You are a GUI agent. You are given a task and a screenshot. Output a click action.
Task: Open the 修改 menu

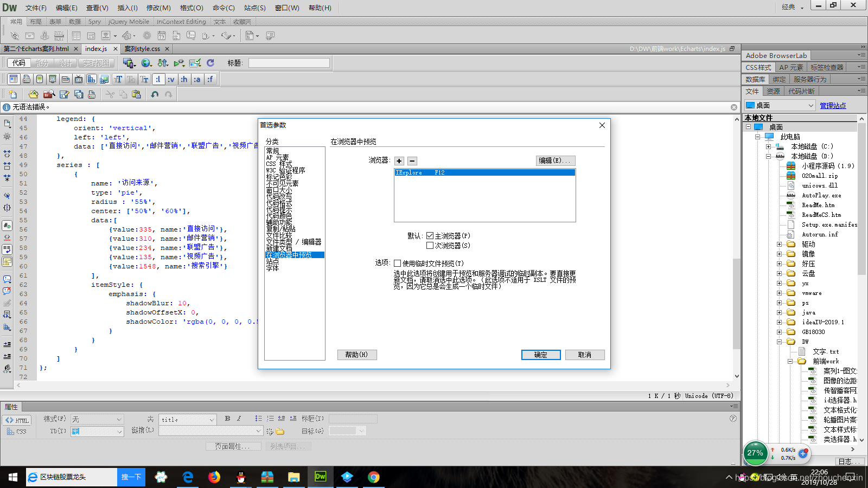(158, 8)
